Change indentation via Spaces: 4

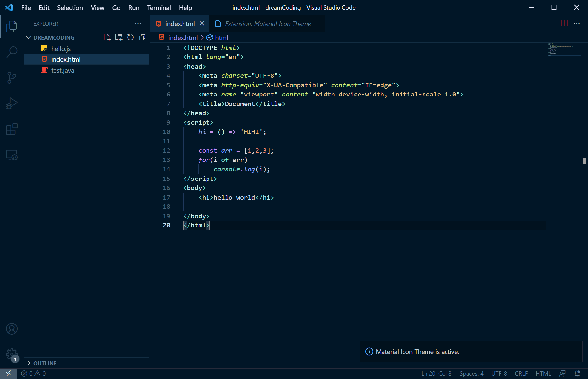pos(471,373)
